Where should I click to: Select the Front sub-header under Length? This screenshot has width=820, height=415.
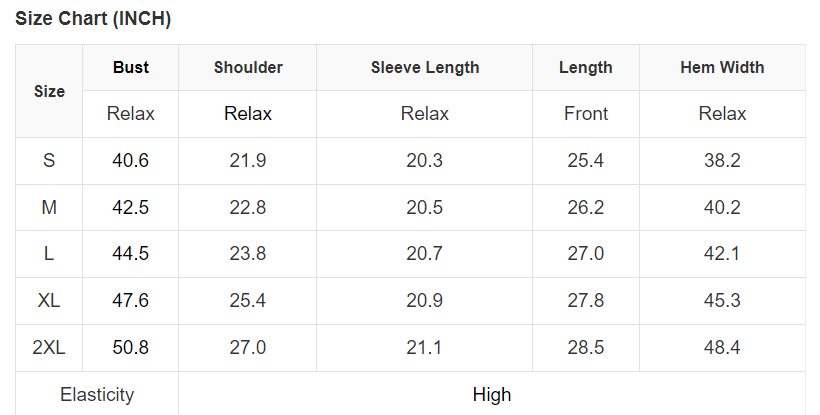click(x=586, y=114)
